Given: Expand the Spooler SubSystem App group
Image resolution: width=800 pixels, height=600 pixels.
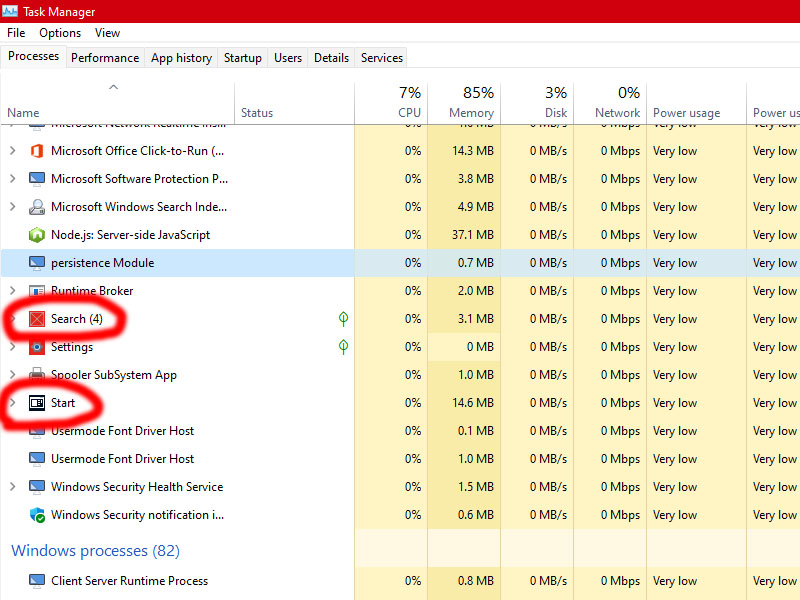Looking at the screenshot, I should [x=13, y=374].
